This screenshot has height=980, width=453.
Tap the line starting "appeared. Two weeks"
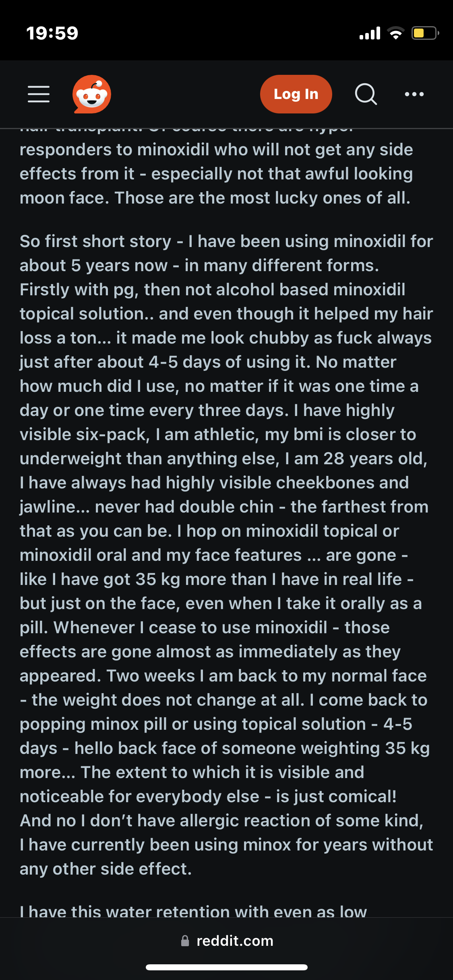[x=223, y=676]
